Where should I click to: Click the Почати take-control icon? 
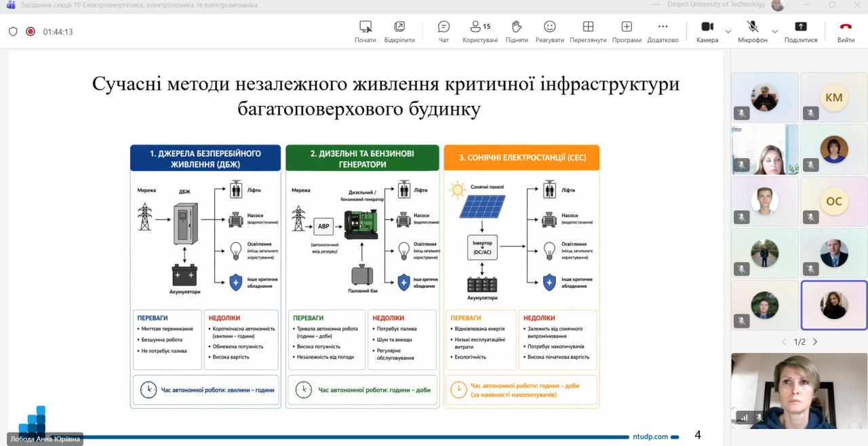[365, 31]
